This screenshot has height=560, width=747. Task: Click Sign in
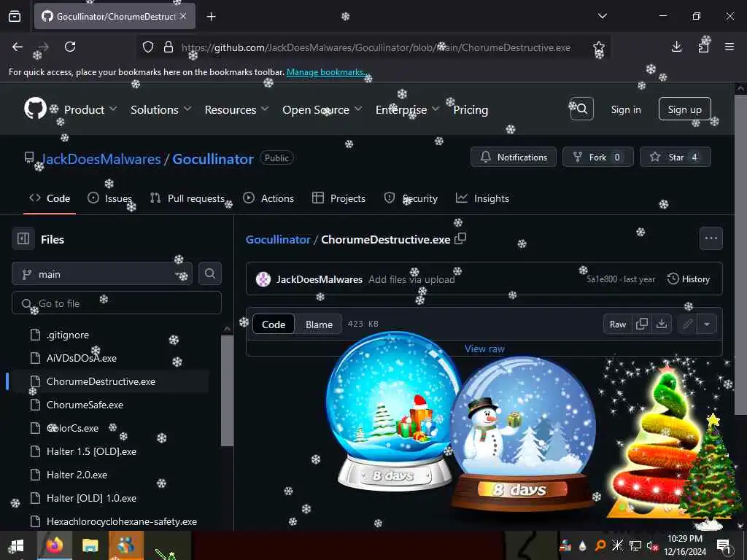point(625,109)
